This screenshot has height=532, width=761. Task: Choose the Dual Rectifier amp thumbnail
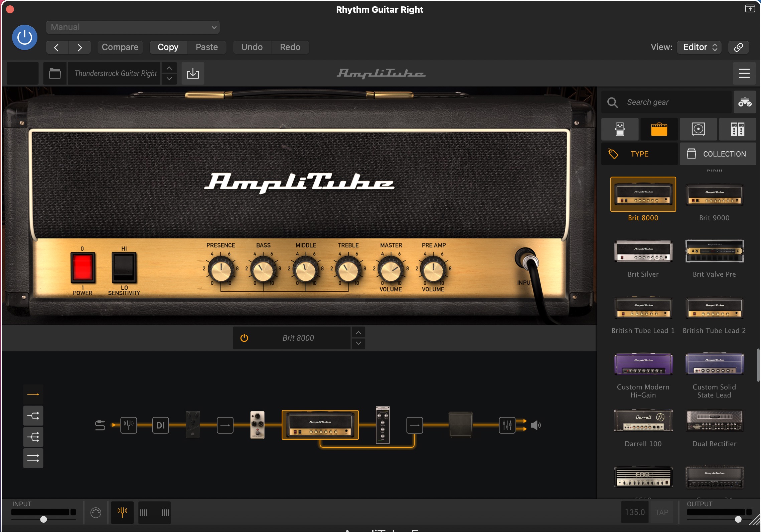pos(714,421)
